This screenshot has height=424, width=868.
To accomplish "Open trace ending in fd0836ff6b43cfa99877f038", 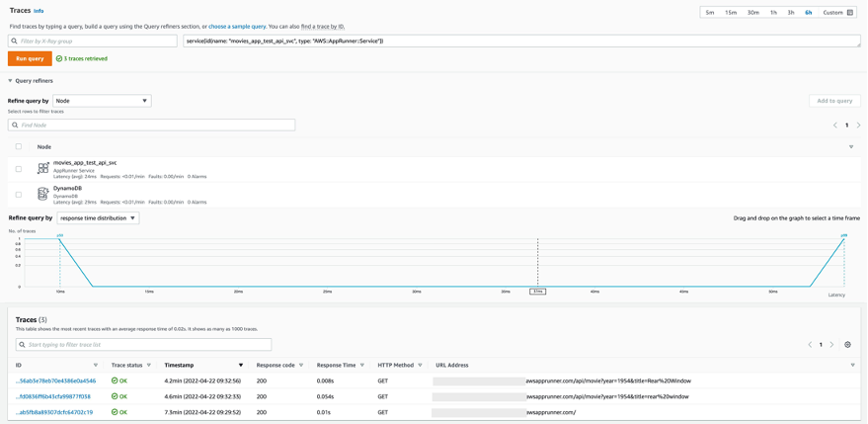I will tap(53, 397).
